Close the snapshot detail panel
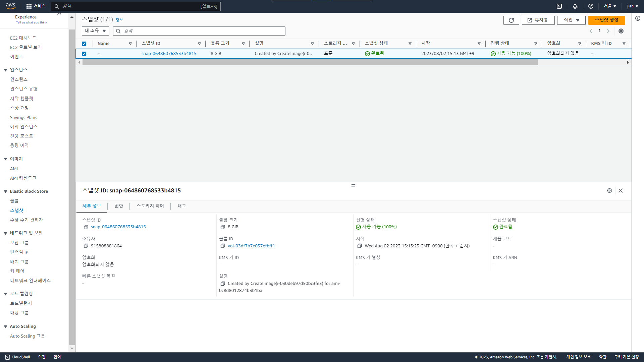This screenshot has width=644, height=362. point(621,190)
